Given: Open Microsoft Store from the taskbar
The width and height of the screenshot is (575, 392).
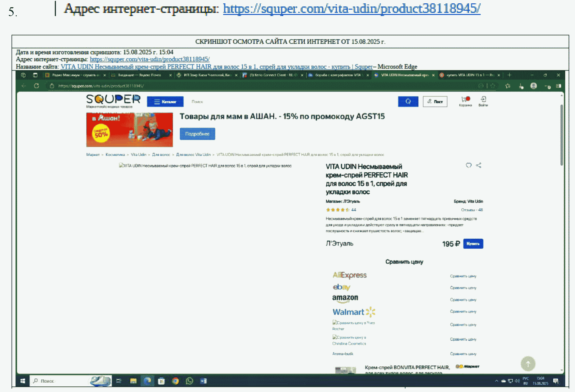Looking at the screenshot, I should click(x=161, y=381).
